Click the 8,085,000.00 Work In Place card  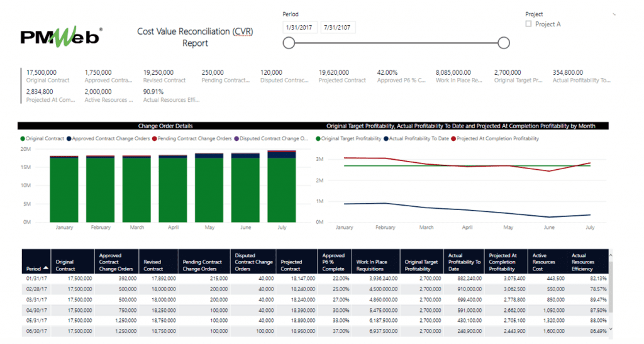[x=458, y=76]
